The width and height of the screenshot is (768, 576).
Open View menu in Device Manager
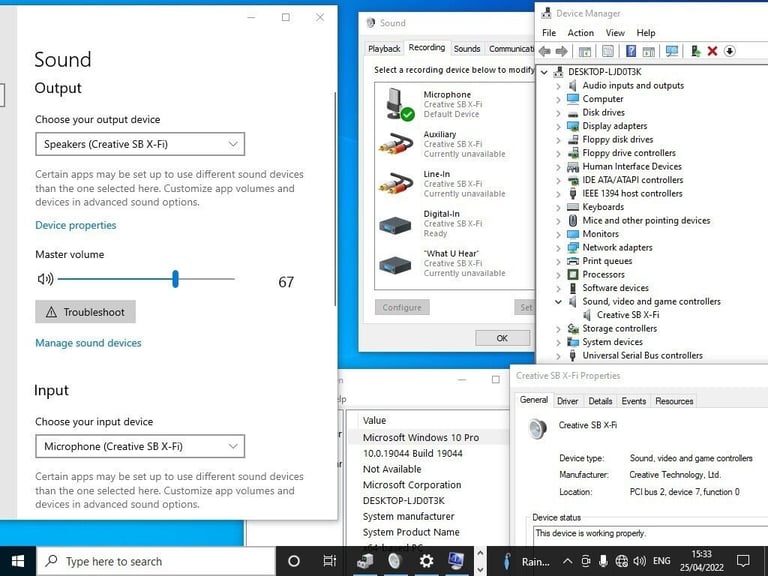pos(615,33)
